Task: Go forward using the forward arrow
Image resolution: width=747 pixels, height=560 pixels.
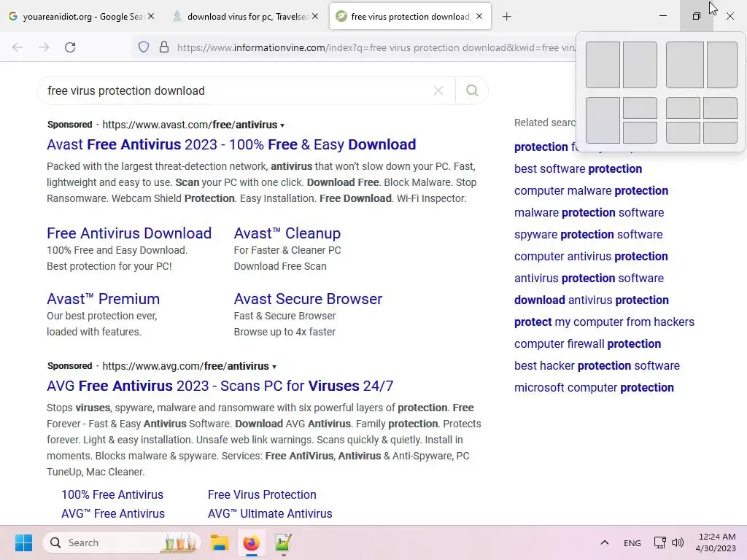Action: coord(44,47)
